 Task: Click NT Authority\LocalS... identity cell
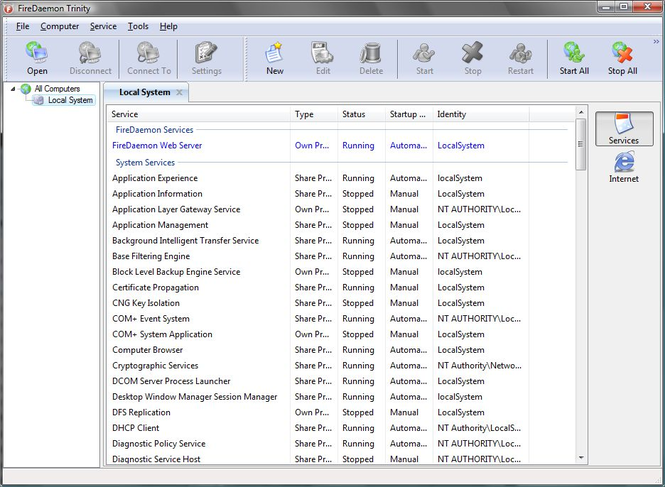click(479, 428)
